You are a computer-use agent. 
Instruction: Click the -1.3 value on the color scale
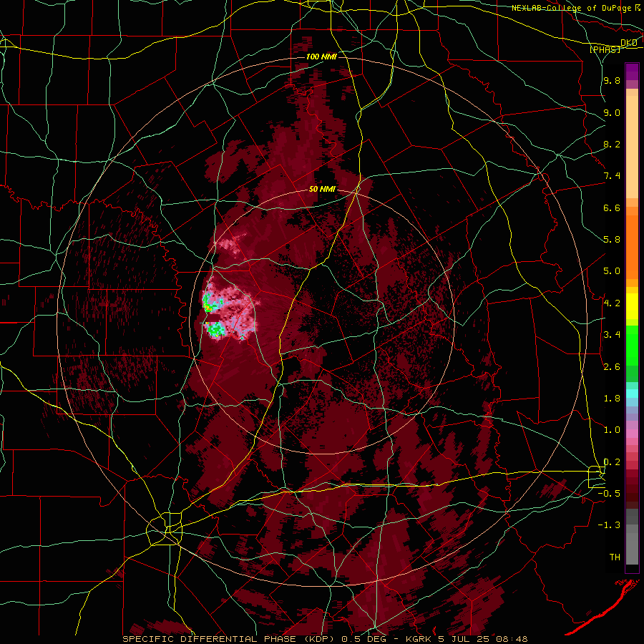tap(609, 525)
